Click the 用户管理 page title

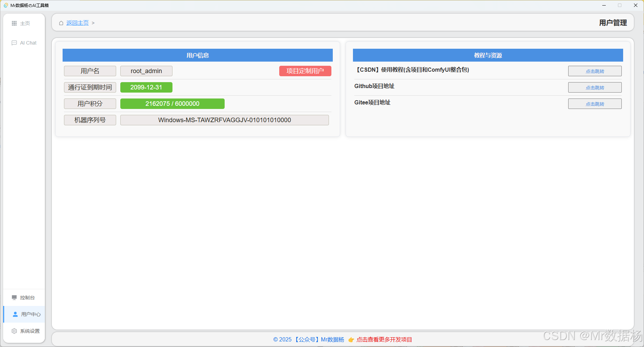(x=613, y=23)
